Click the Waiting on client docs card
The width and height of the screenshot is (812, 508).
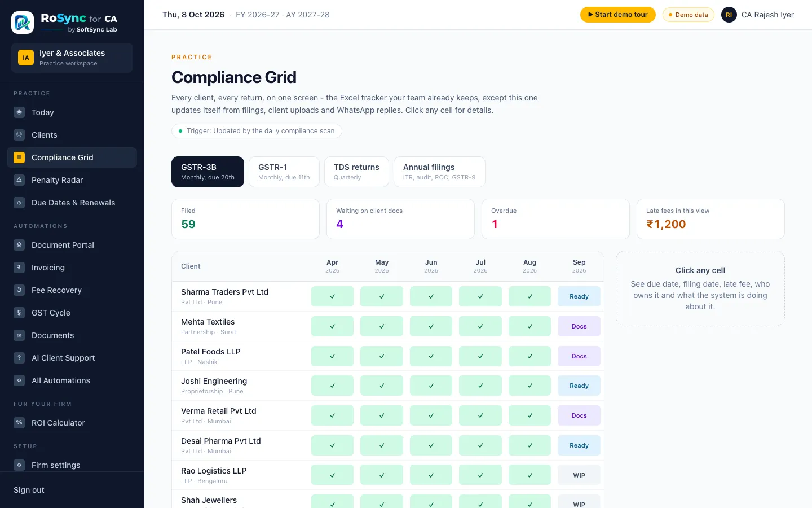point(400,219)
